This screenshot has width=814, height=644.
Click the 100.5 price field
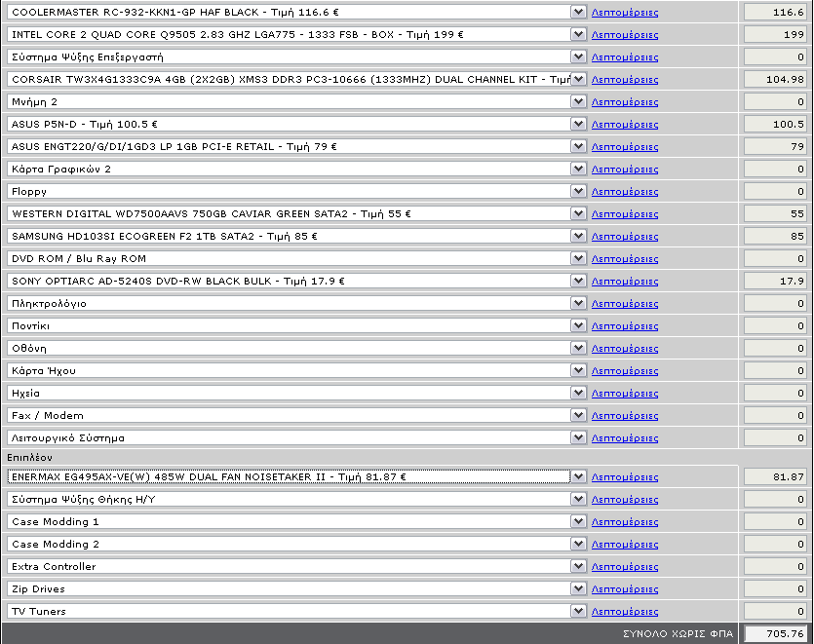click(776, 124)
